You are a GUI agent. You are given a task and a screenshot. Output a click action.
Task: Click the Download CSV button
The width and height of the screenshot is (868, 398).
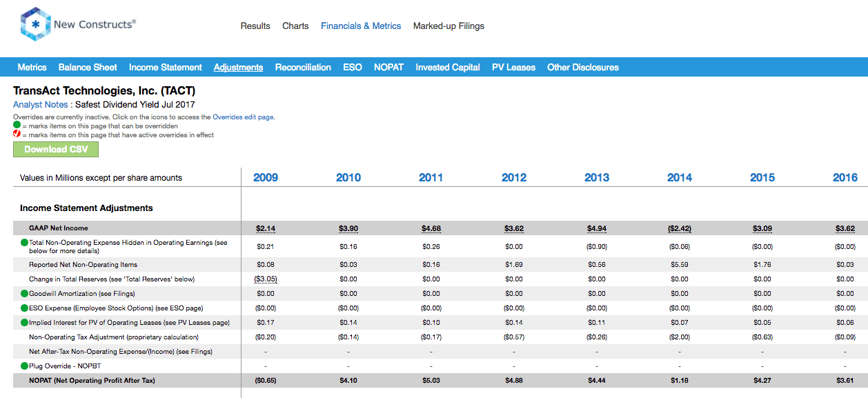click(56, 150)
